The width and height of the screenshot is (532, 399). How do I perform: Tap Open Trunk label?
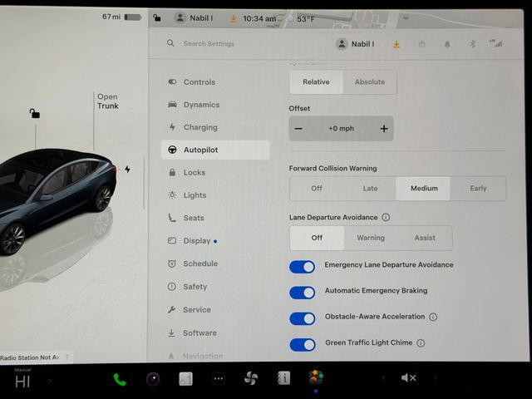point(107,101)
